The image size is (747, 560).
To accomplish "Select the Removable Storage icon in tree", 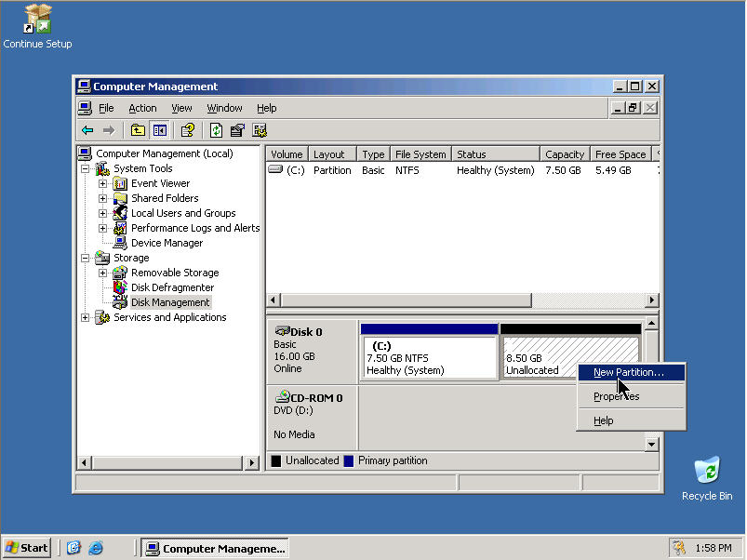I will pyautogui.click(x=120, y=273).
